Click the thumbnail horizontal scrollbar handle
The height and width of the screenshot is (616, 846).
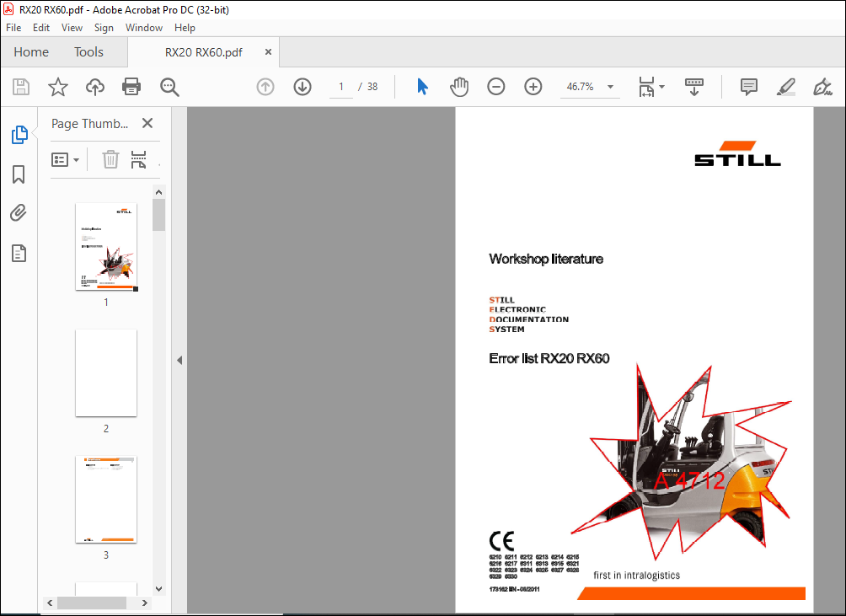pos(92,603)
